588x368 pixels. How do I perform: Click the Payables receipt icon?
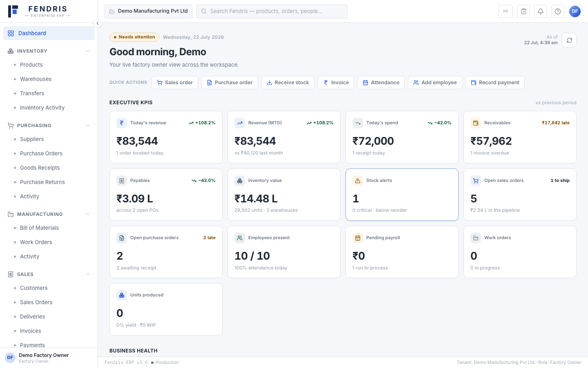[x=122, y=180]
